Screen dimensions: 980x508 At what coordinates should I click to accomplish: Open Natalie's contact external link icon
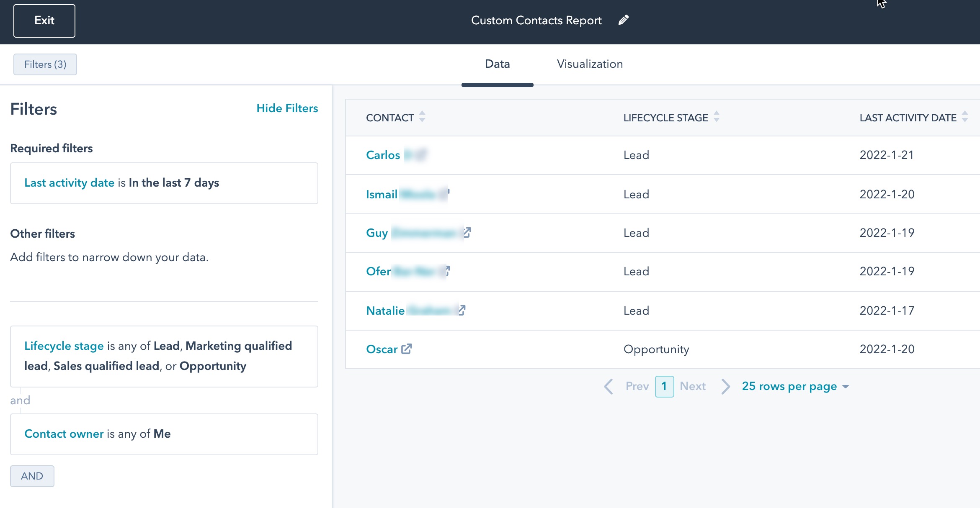pos(462,310)
